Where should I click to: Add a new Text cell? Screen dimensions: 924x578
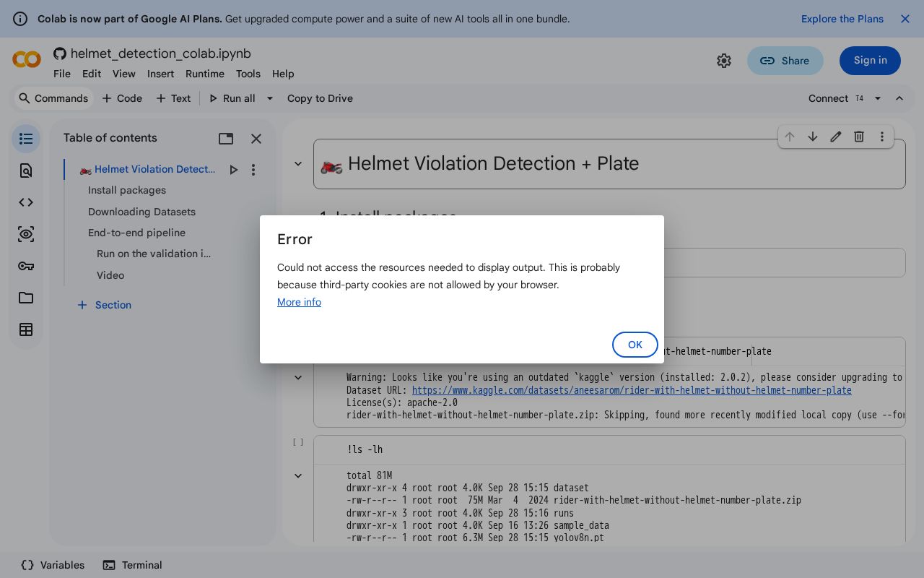173,98
